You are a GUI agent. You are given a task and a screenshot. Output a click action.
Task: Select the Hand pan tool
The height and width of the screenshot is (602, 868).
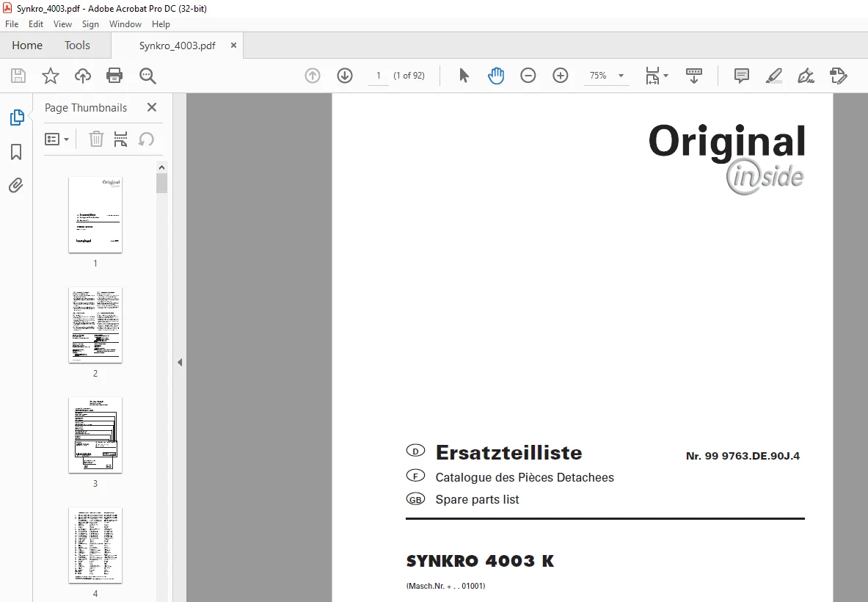click(496, 76)
